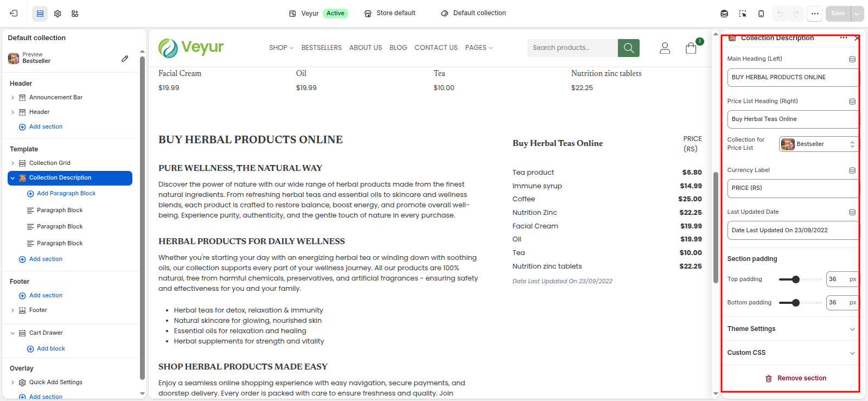Open the Sections panel icon
The image size is (868, 401).
(40, 14)
